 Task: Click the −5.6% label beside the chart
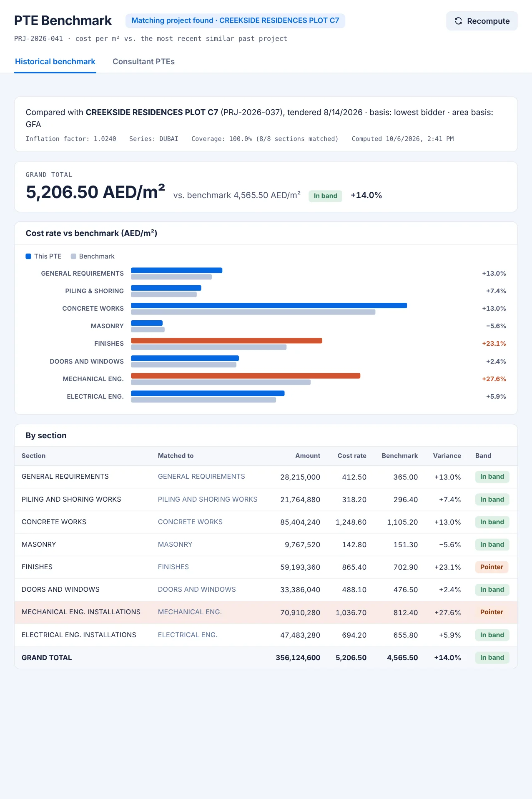click(496, 326)
